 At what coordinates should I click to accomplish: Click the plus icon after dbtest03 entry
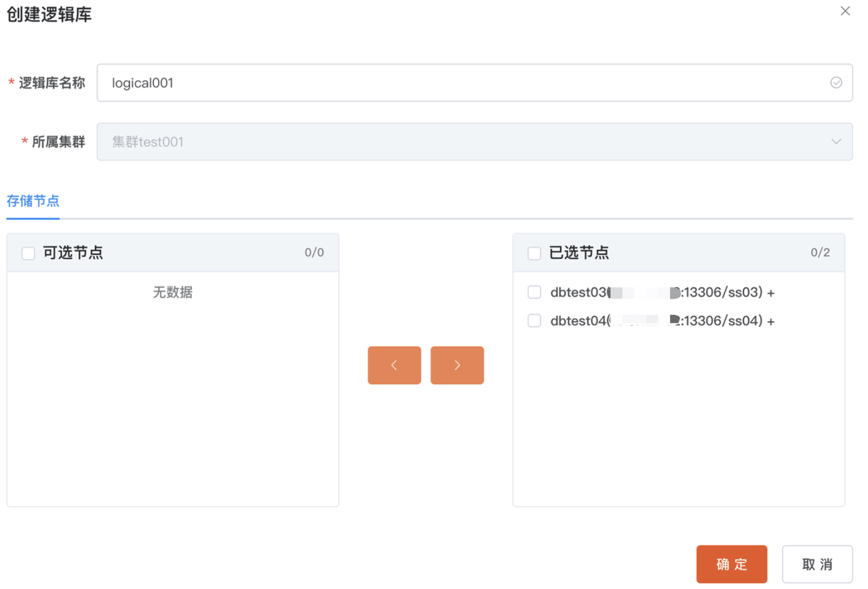tap(771, 293)
